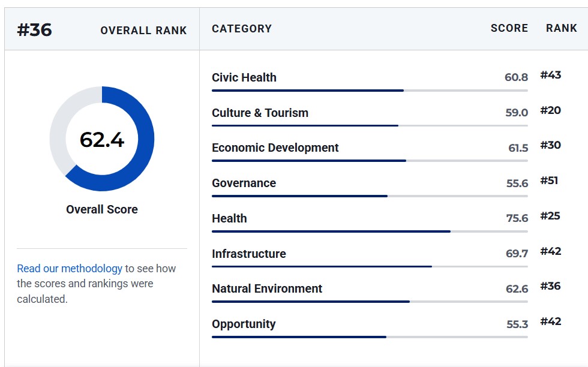This screenshot has height=367, width=588.
Task: Click the Governance rank #51
Action: pos(549,181)
